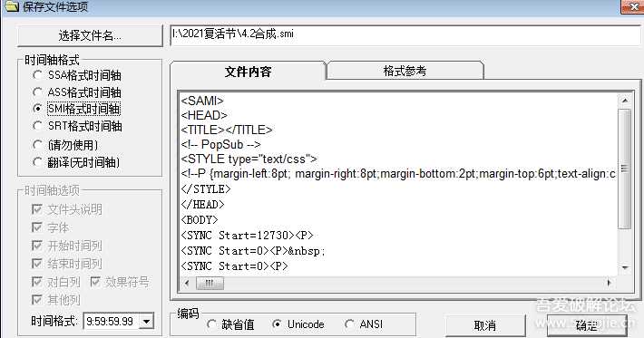The height and width of the screenshot is (338, 644).
Task: Click the vertical scrollbar up arrow
Action: (625, 100)
